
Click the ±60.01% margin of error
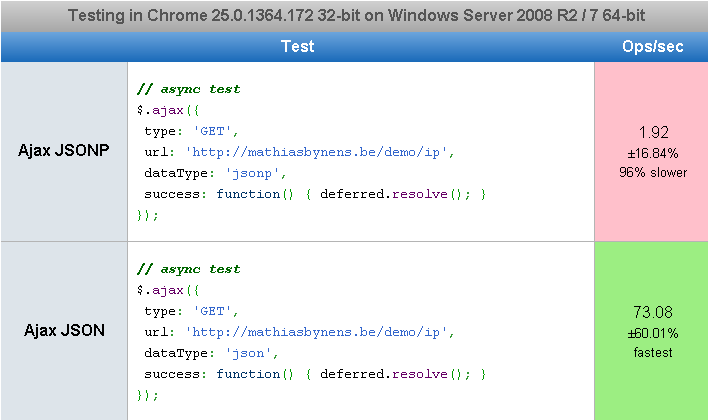point(653,333)
